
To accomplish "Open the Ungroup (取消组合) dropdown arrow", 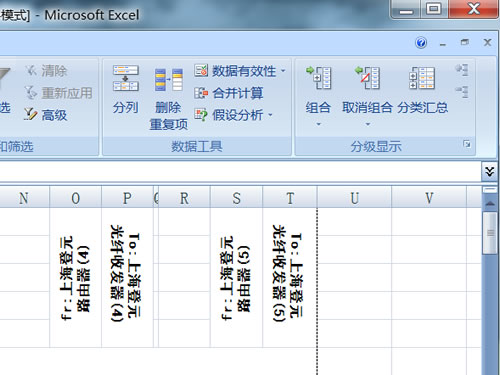I will click(368, 124).
